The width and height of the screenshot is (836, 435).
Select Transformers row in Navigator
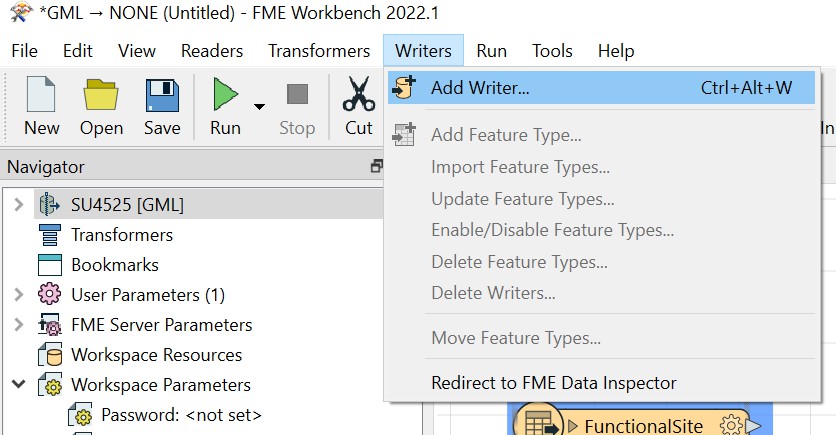click(x=122, y=235)
